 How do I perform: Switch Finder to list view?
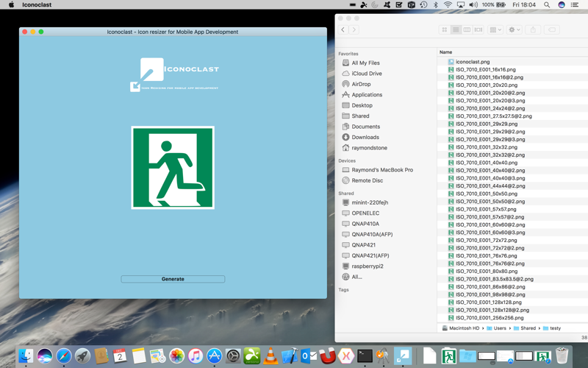point(456,30)
